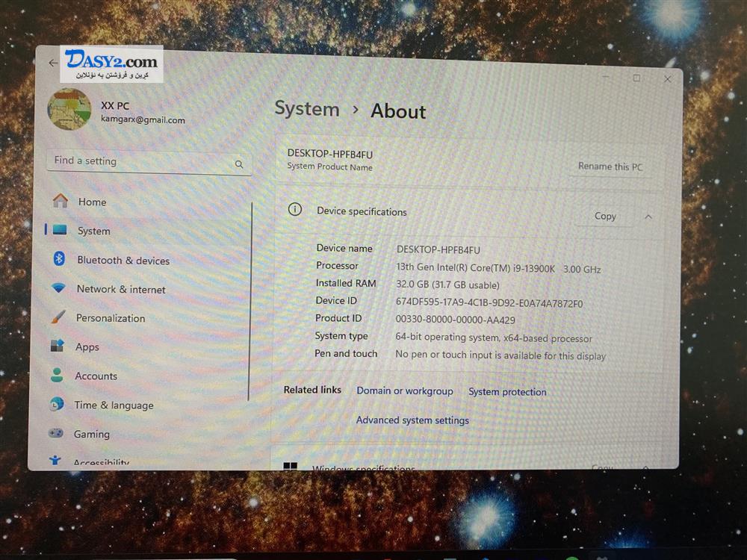Image resolution: width=747 pixels, height=560 pixels.
Task: Open Bluetooth & devices settings
Action: pos(123,261)
